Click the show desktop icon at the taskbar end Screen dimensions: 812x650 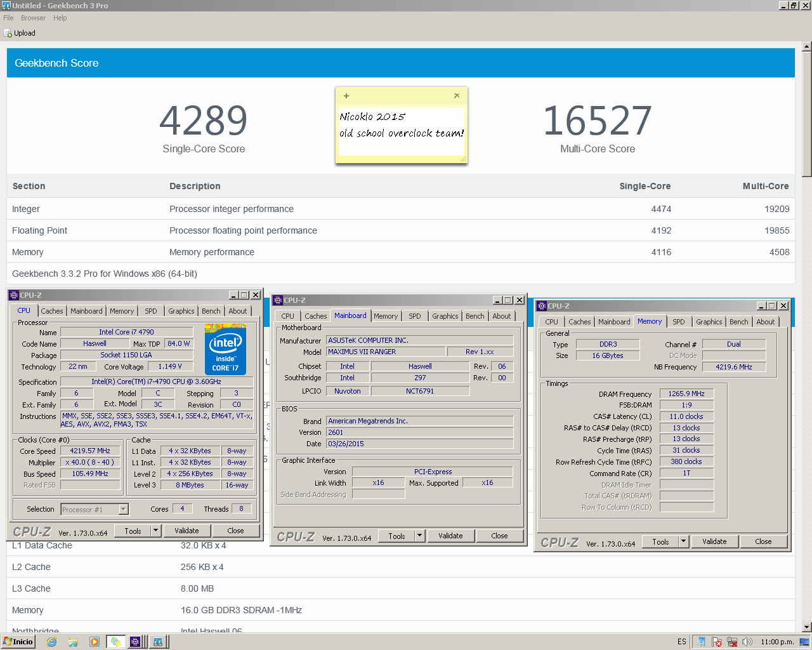point(803,642)
